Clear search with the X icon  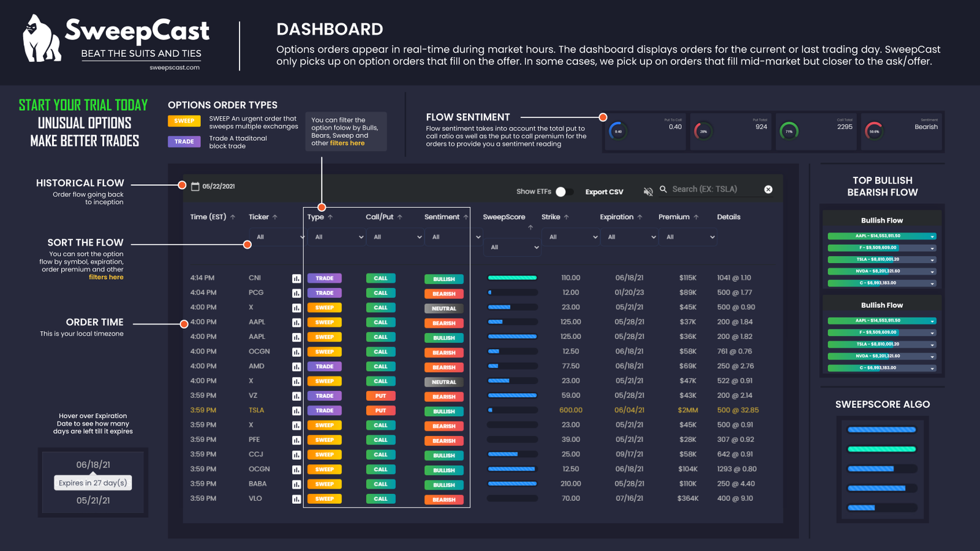pyautogui.click(x=768, y=190)
